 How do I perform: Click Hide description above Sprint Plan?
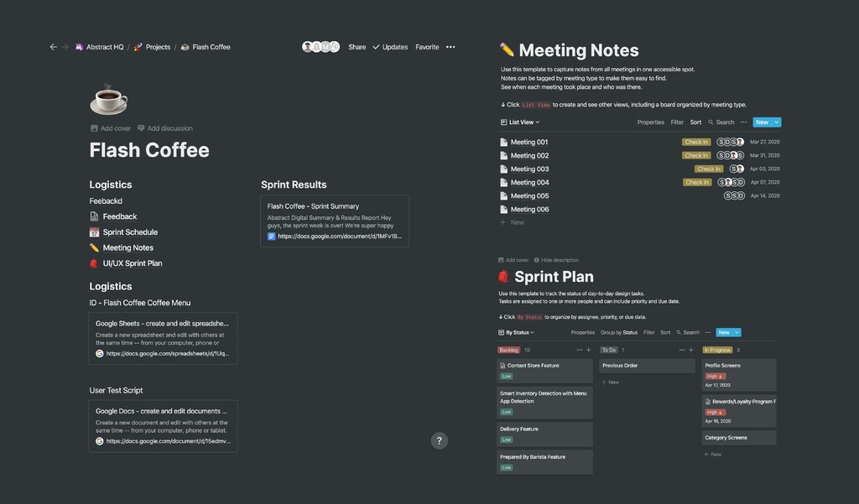(556, 260)
